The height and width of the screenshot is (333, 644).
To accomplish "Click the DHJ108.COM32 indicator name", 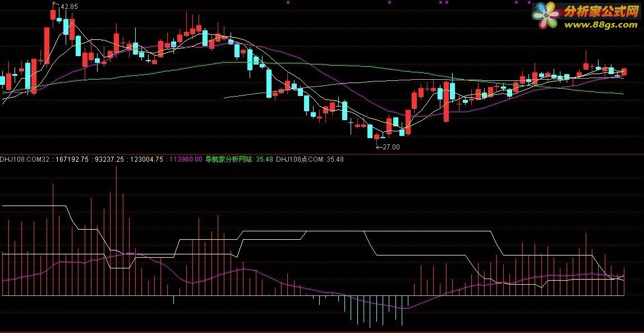I will coord(25,159).
